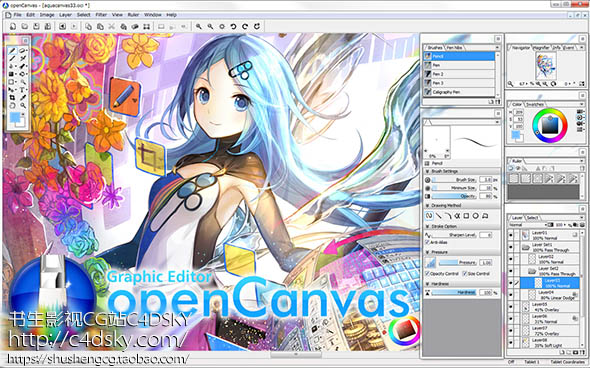Switch to the Swatches tab
The width and height of the screenshot is (590, 368).
[x=535, y=104]
